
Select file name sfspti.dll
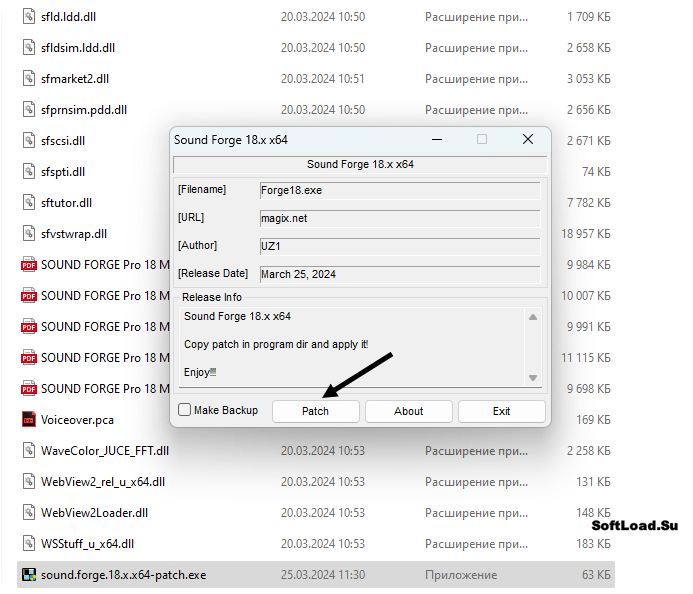tap(63, 172)
